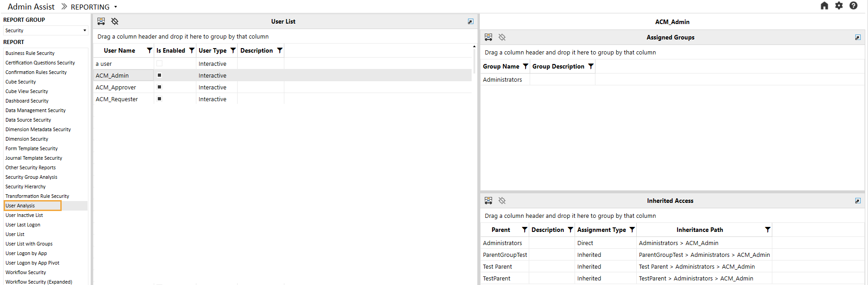The image size is (868, 285).
Task: Pop out the Assigned Groups panel
Action: tap(858, 37)
